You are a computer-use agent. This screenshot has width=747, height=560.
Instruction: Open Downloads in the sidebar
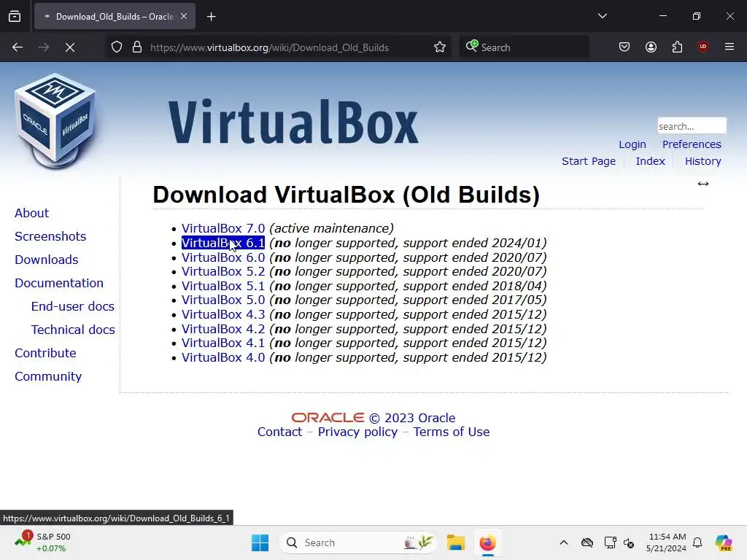47,260
